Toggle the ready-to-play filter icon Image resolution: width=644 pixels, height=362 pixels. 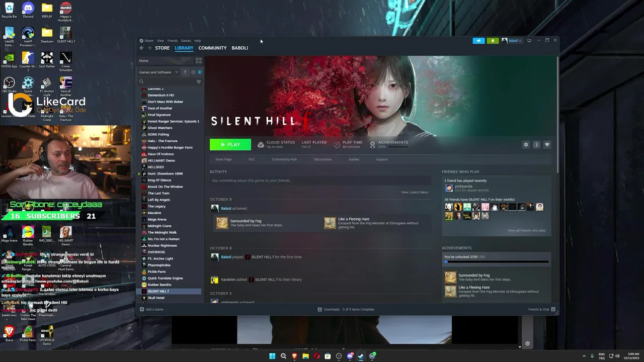pos(199,72)
